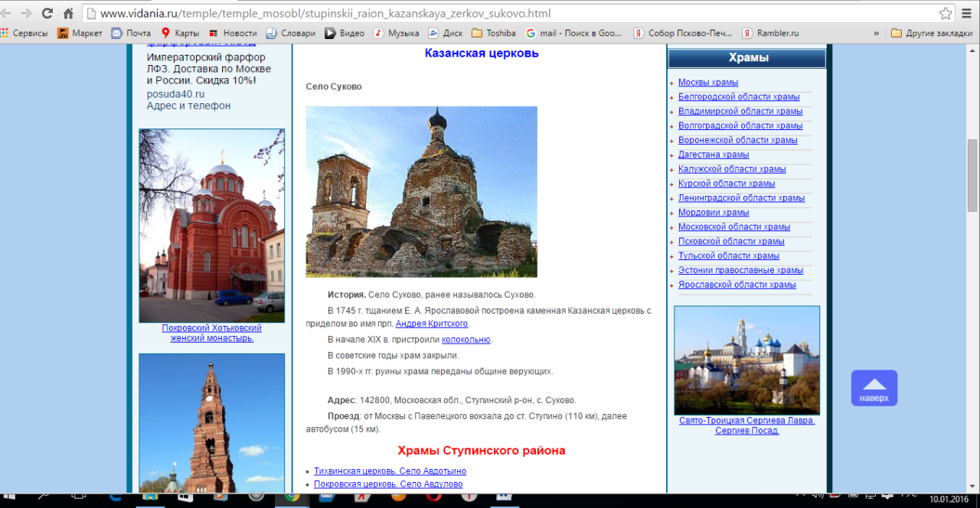The height and width of the screenshot is (508, 980).
Task: Open the Московской области храмы link
Action: tap(734, 228)
